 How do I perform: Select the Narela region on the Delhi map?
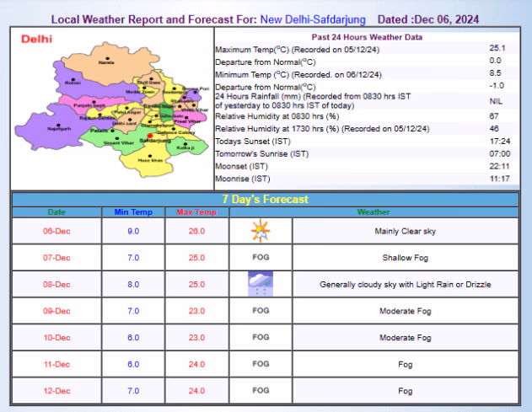point(106,63)
